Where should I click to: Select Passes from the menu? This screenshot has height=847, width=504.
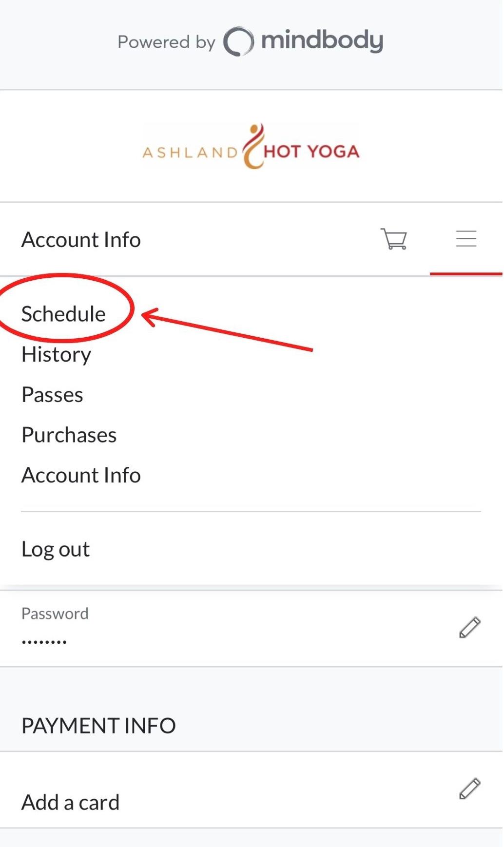(53, 395)
